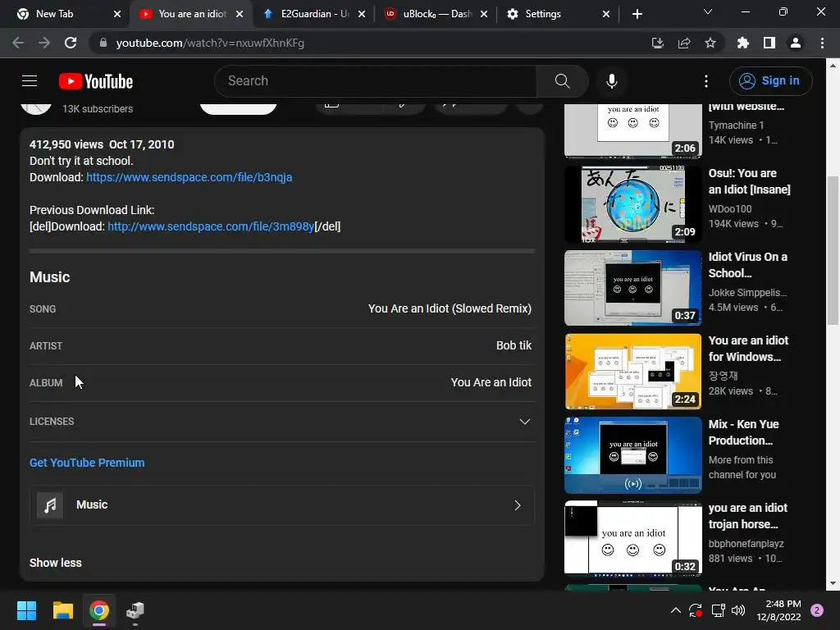Viewport: 840px width, 630px height.
Task: Go back in browser history
Action: [x=18, y=43]
